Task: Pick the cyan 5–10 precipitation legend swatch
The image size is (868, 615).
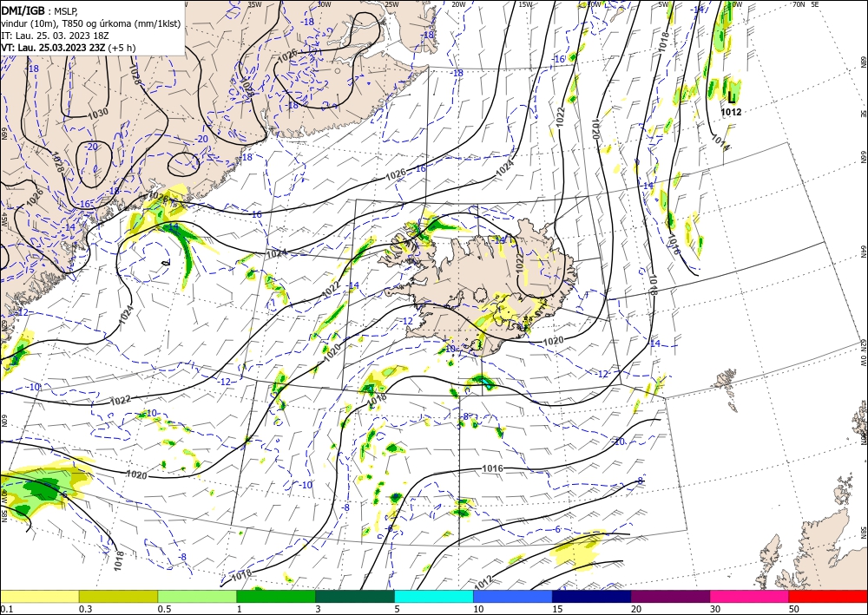Action: [x=434, y=596]
